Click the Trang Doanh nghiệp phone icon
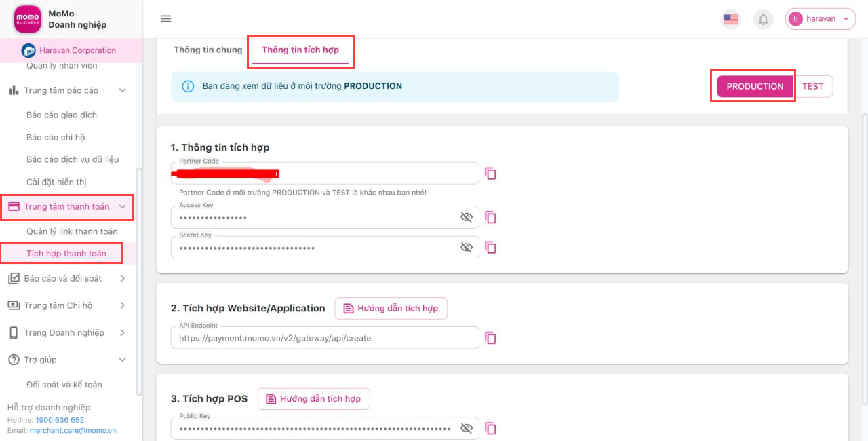 click(14, 332)
